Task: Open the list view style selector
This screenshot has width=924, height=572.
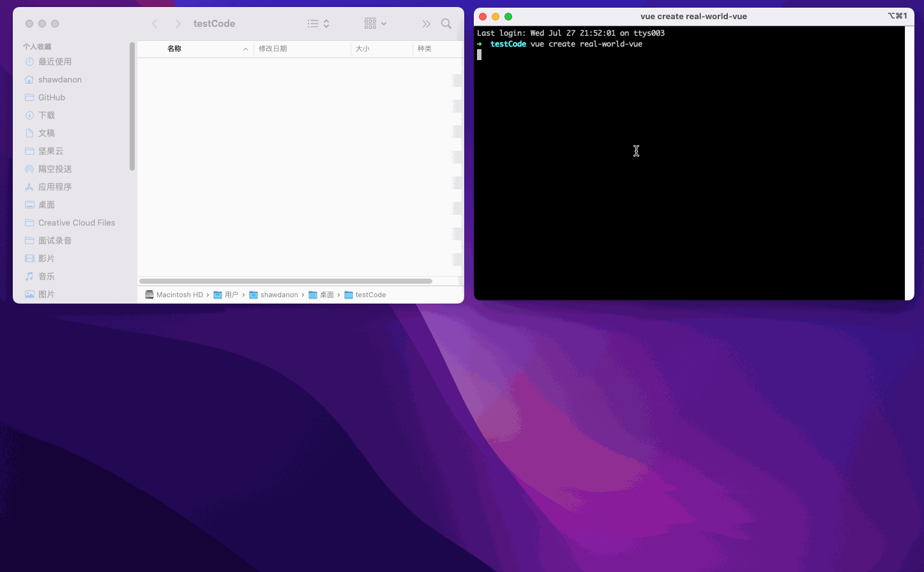Action: click(318, 24)
